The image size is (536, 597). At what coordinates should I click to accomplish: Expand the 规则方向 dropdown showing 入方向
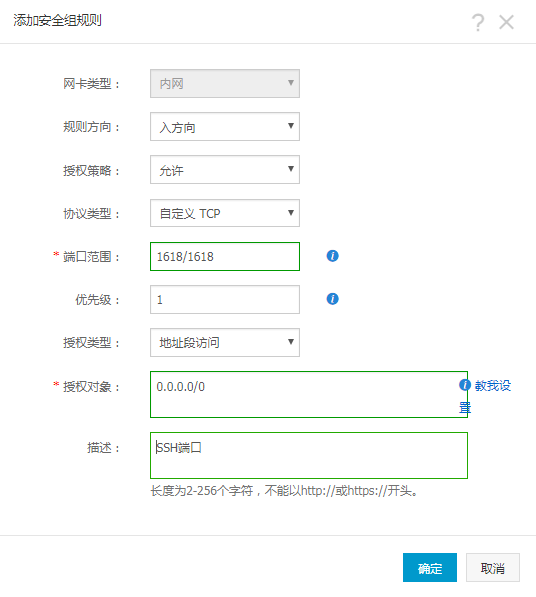(225, 126)
